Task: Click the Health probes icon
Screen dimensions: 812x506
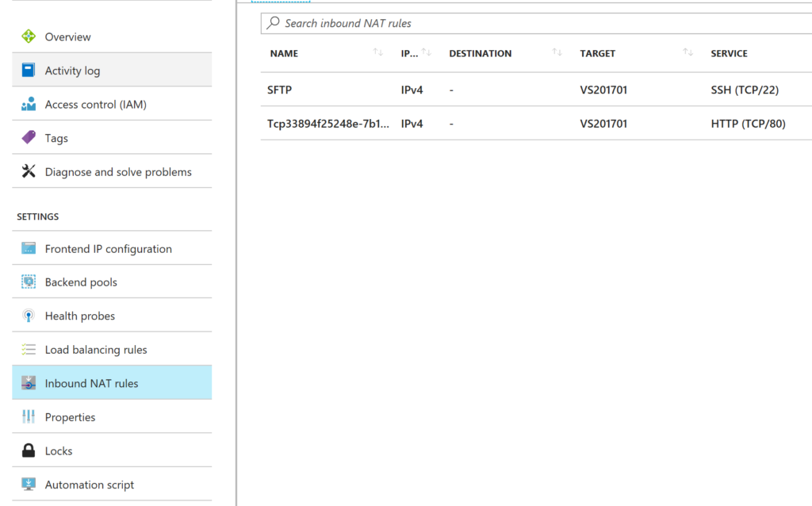Action: click(26, 315)
